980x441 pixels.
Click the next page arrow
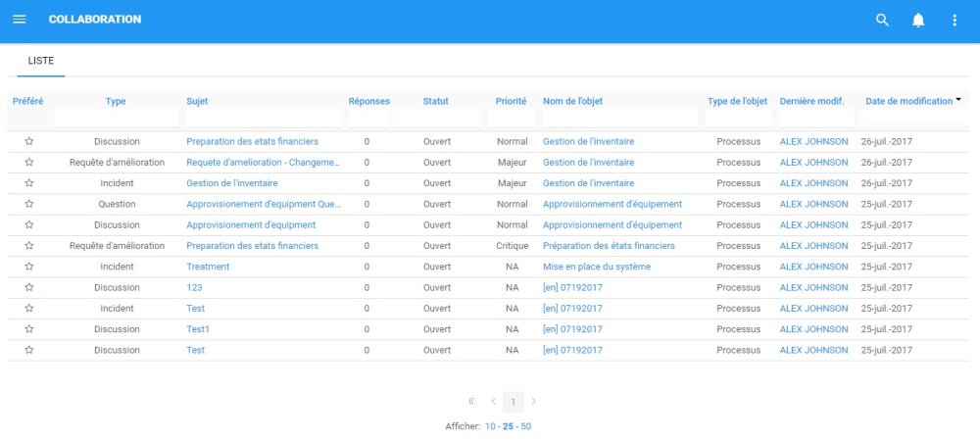coord(534,401)
